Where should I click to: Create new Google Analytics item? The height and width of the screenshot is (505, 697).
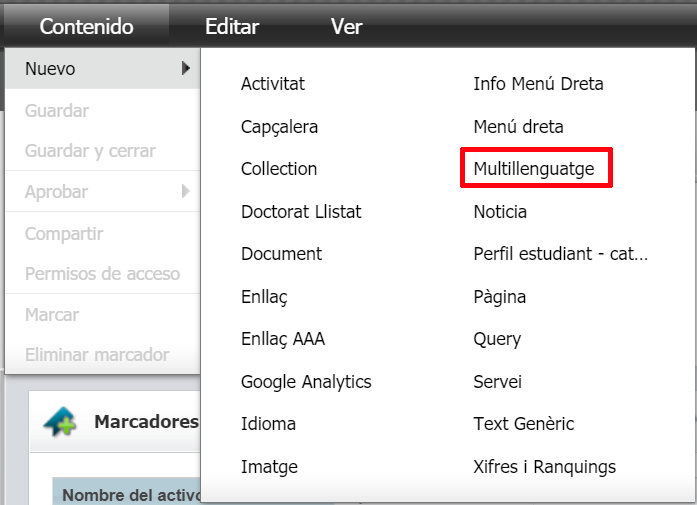306,382
